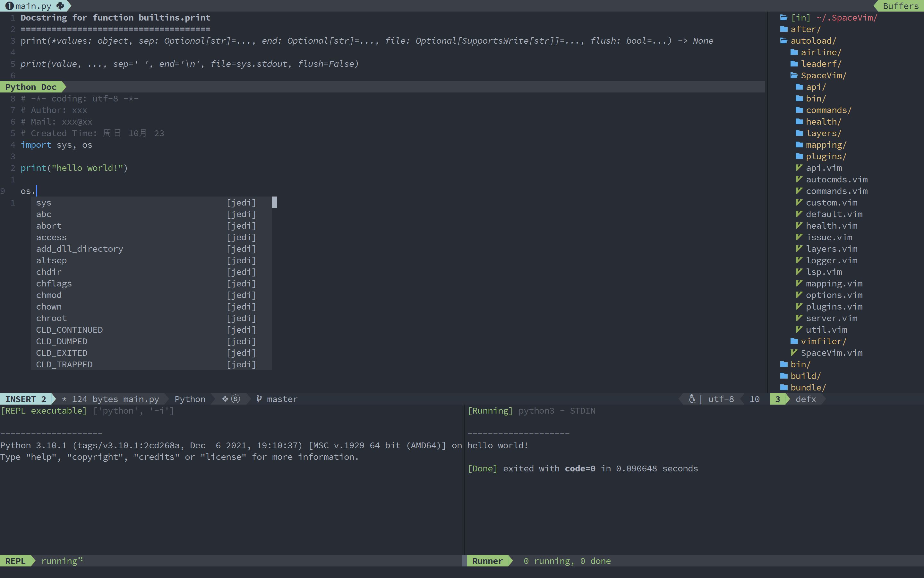Expand the api/ folder icon

tap(799, 87)
